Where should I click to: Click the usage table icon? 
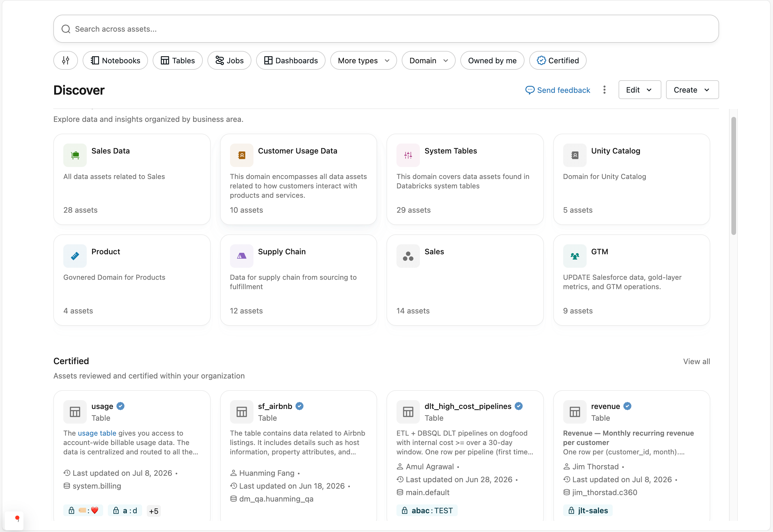pyautogui.click(x=75, y=412)
